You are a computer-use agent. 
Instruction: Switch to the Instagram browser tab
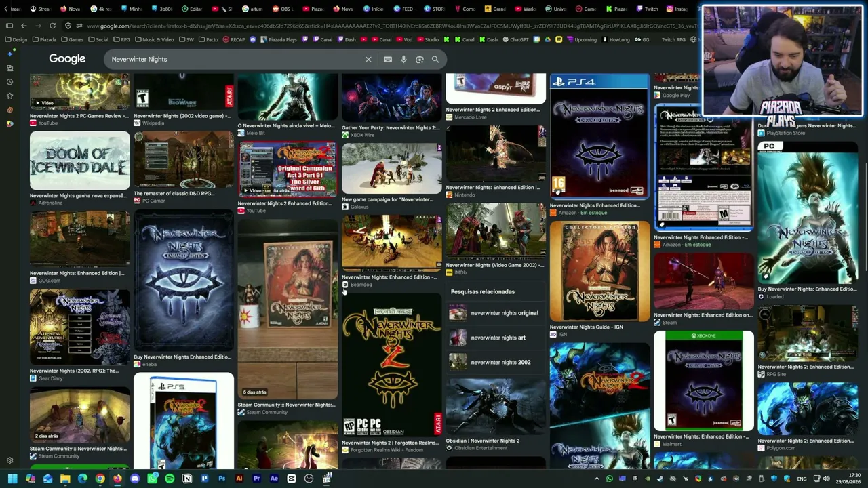tap(678, 9)
